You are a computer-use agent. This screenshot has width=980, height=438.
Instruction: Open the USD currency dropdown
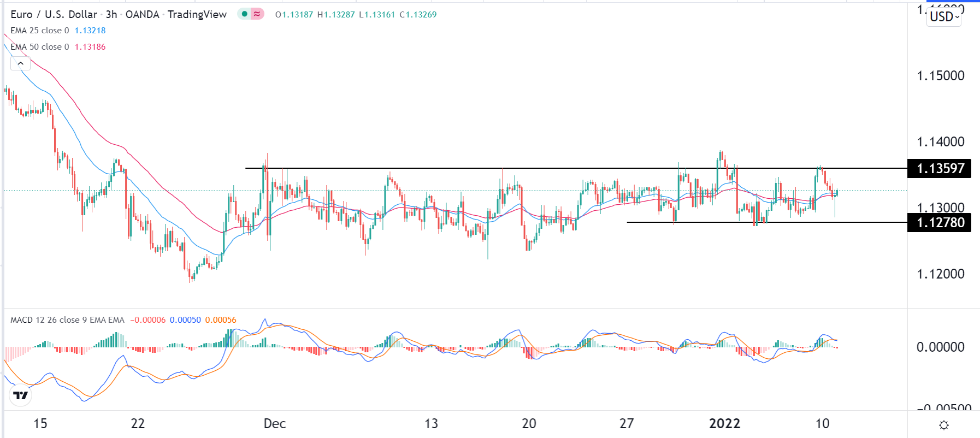click(x=944, y=17)
